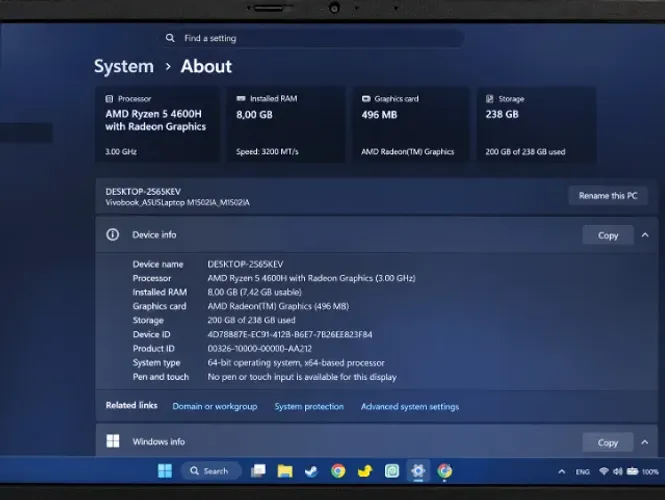
Task: Open the first Chrome taskbar icon
Action: (x=338, y=471)
